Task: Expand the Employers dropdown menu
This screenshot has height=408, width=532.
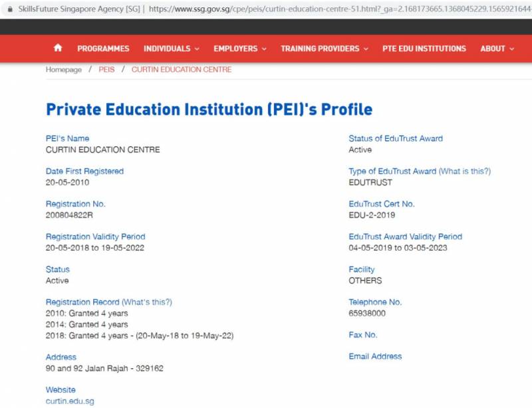Action: pos(239,49)
